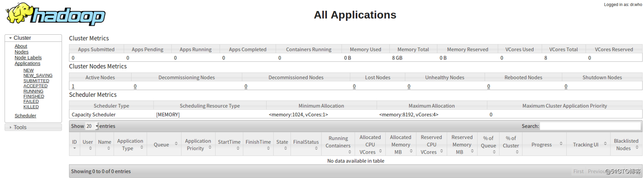This screenshot has width=644, height=178.
Task: Click the Apps Submitted header
Action: (96, 49)
